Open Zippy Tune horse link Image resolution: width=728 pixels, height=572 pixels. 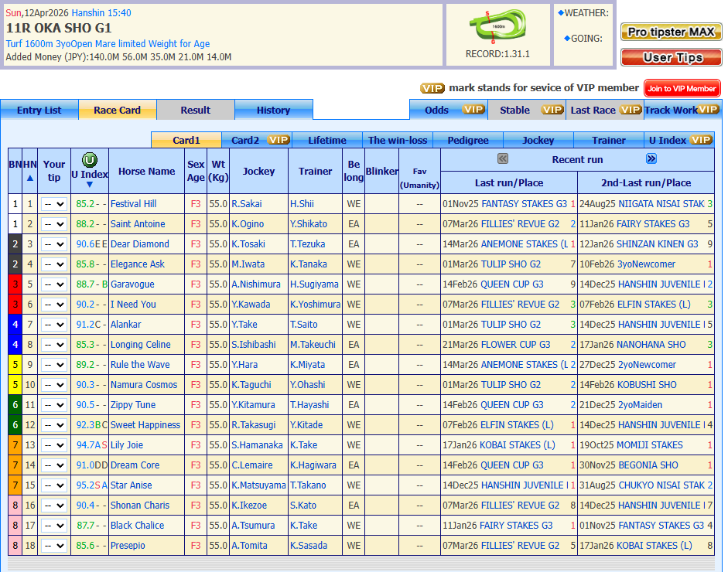133,404
